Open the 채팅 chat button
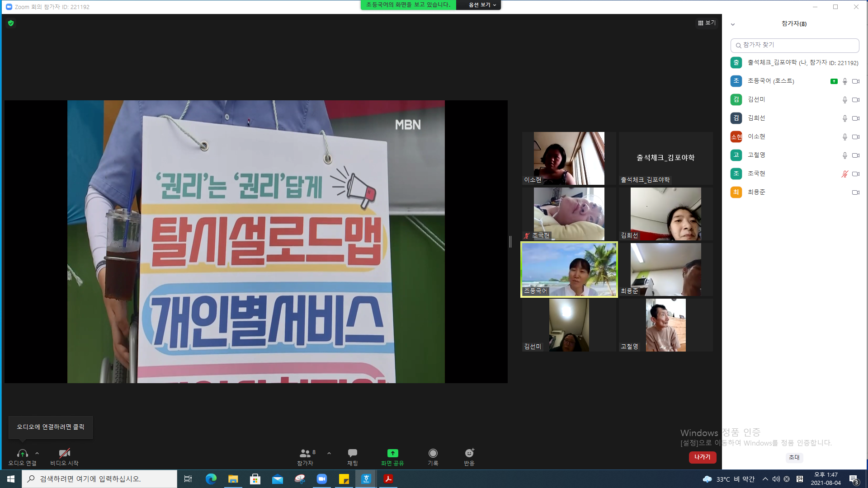The width and height of the screenshot is (868, 488). (x=353, y=457)
